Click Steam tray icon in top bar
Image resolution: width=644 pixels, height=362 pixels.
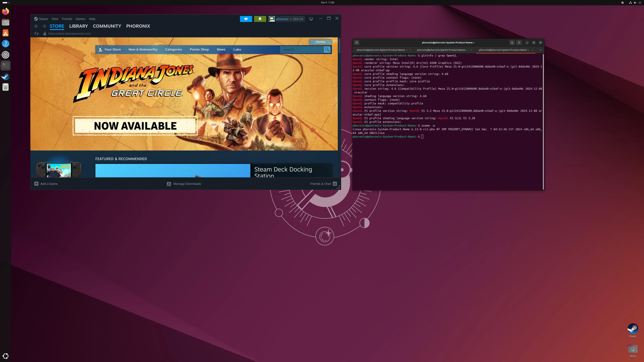tap(622, 3)
